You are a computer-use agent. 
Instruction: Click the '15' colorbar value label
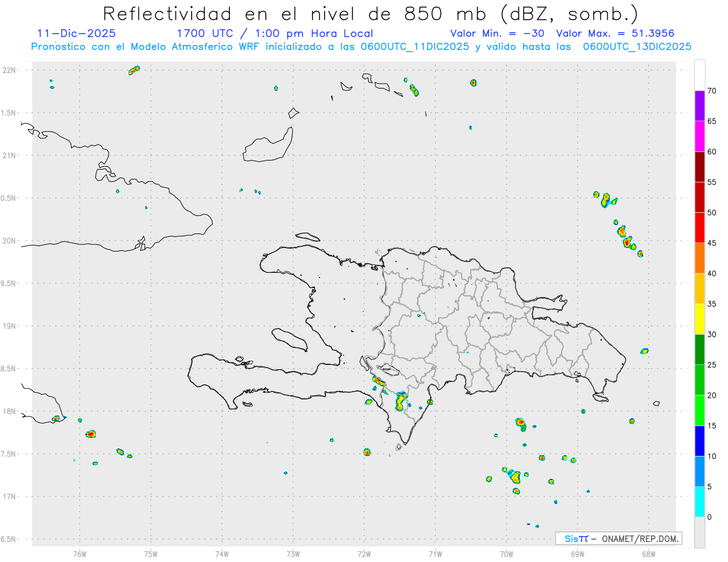712,426
